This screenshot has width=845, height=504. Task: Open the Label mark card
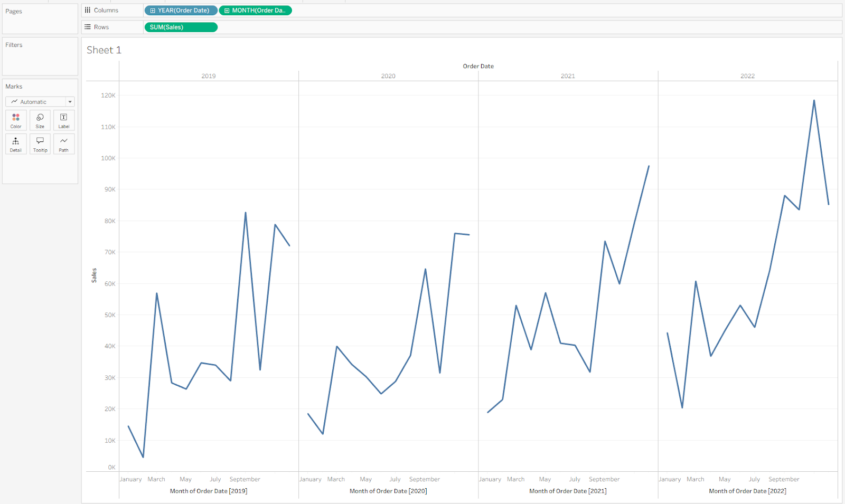(x=64, y=120)
